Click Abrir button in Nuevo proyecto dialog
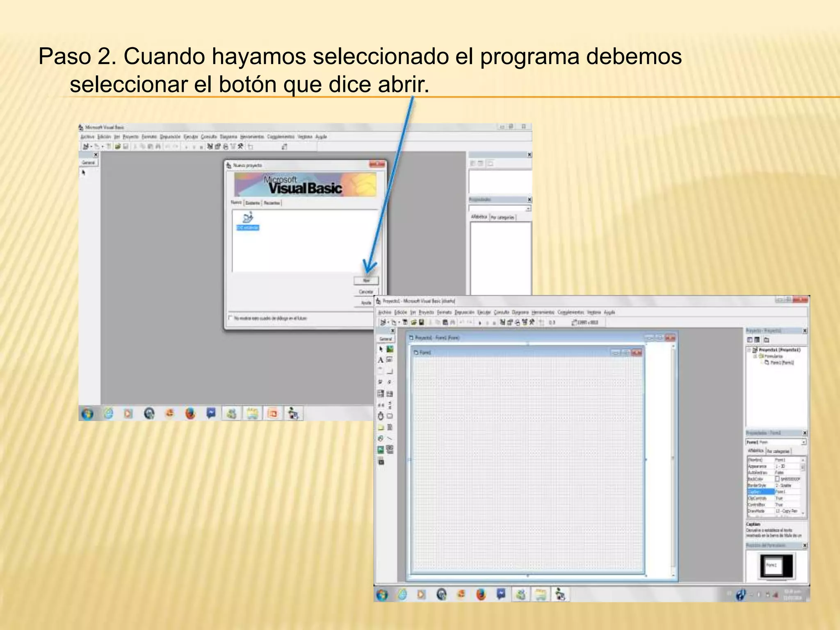Screen dimensions: 840x630 pyautogui.click(x=366, y=281)
